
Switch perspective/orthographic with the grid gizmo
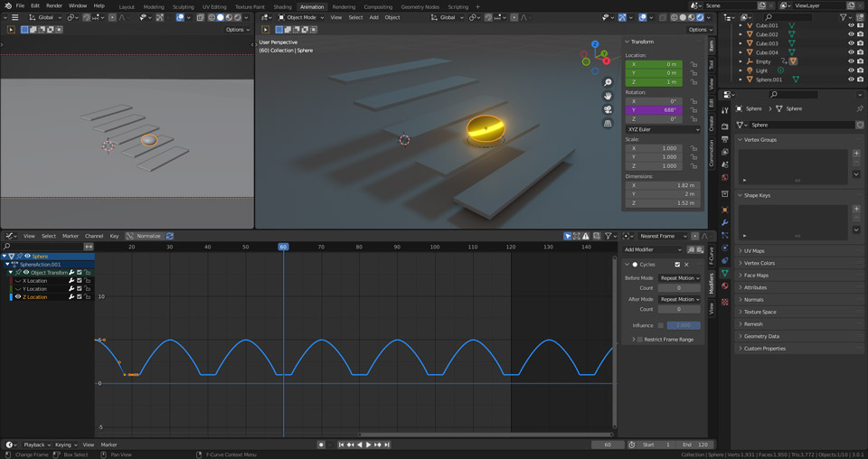coord(609,123)
